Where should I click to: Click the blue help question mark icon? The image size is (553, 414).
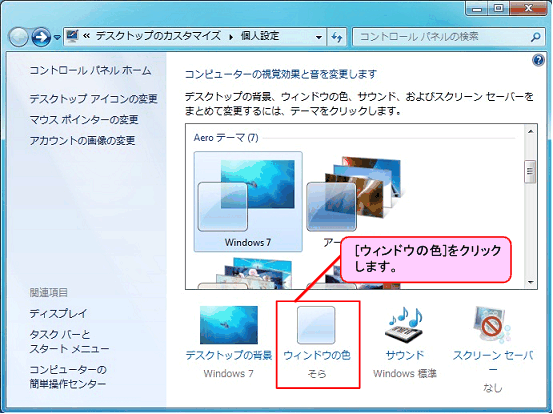(538, 60)
